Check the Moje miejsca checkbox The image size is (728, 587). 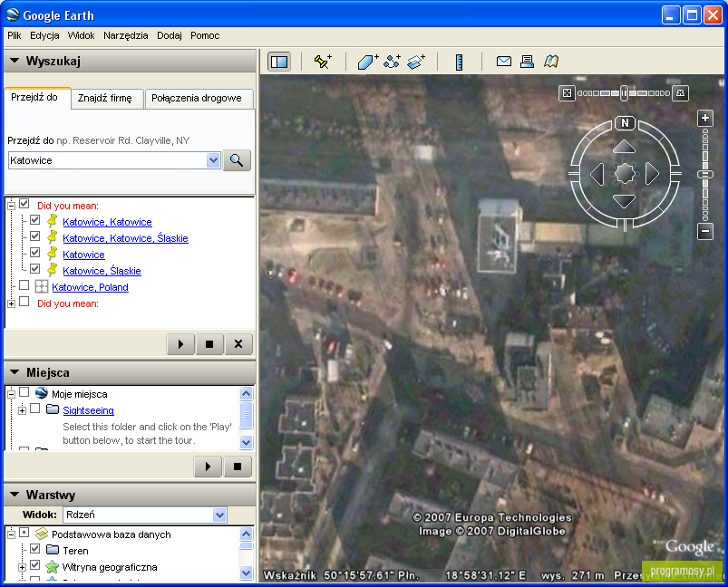coord(24,391)
